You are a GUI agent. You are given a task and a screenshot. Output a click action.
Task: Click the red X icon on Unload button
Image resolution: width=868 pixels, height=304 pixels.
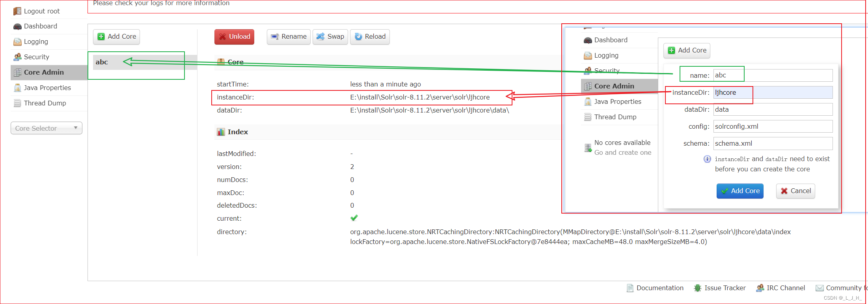pyautogui.click(x=223, y=37)
